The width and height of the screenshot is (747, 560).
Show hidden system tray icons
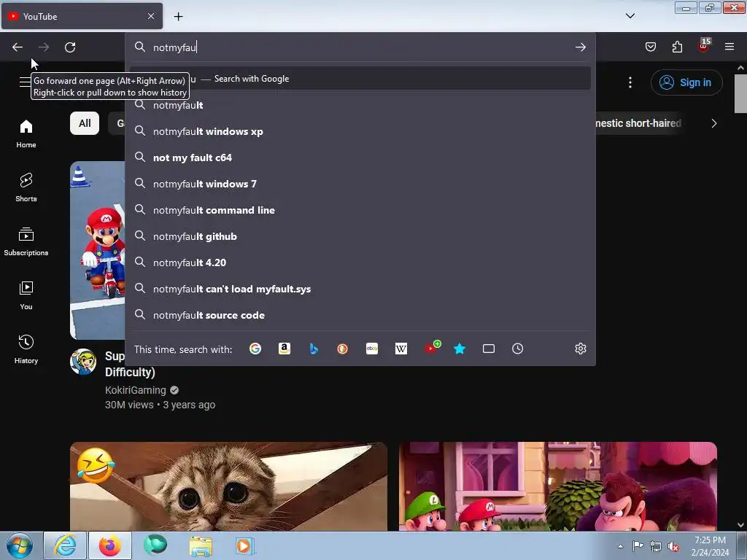click(x=620, y=546)
